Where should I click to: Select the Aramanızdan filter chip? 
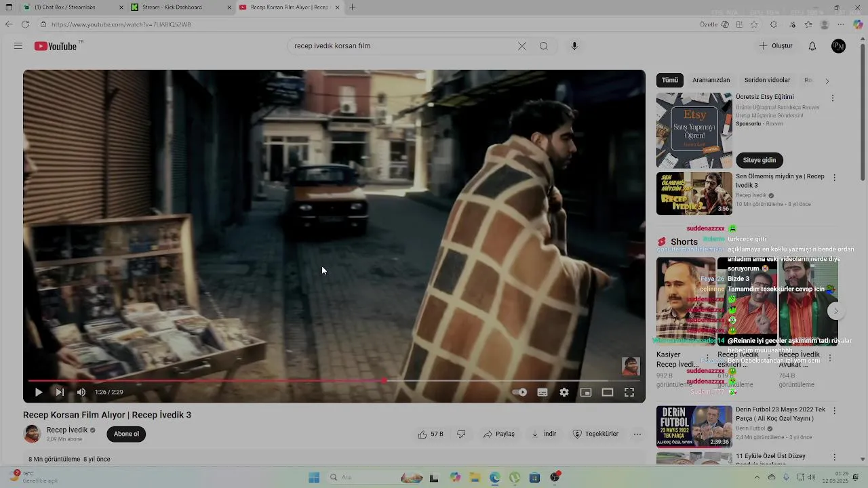(x=711, y=80)
